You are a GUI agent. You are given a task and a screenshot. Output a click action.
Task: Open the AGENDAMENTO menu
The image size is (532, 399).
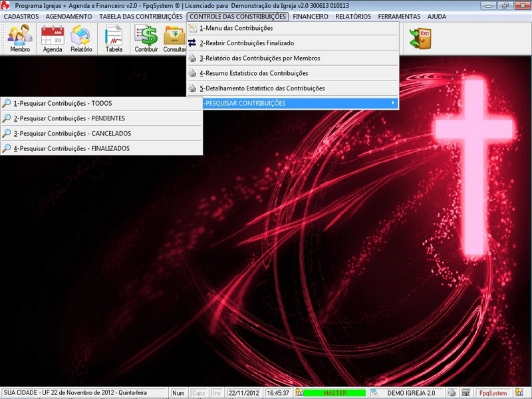pyautogui.click(x=69, y=16)
